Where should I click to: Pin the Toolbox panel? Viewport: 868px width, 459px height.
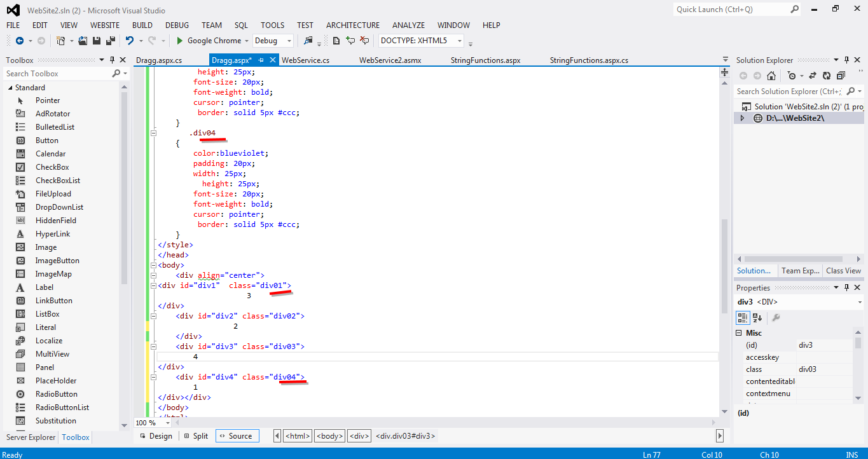point(113,60)
